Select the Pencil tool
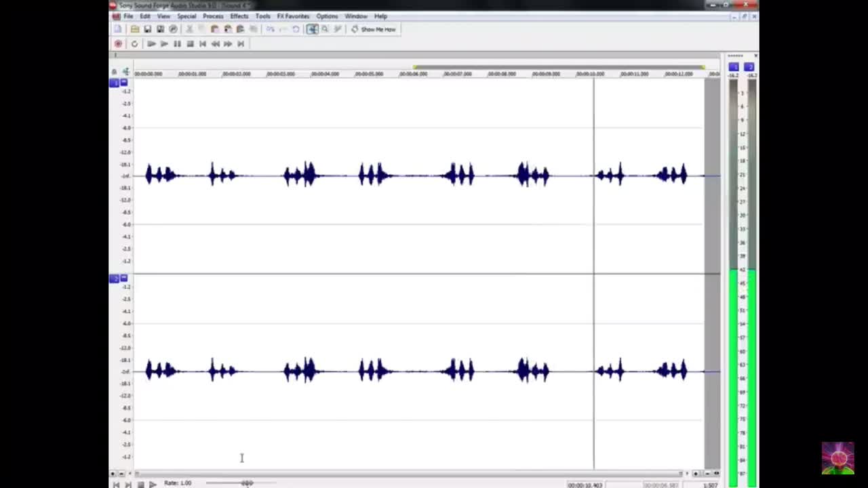Viewport: 868px width, 488px height. (338, 29)
